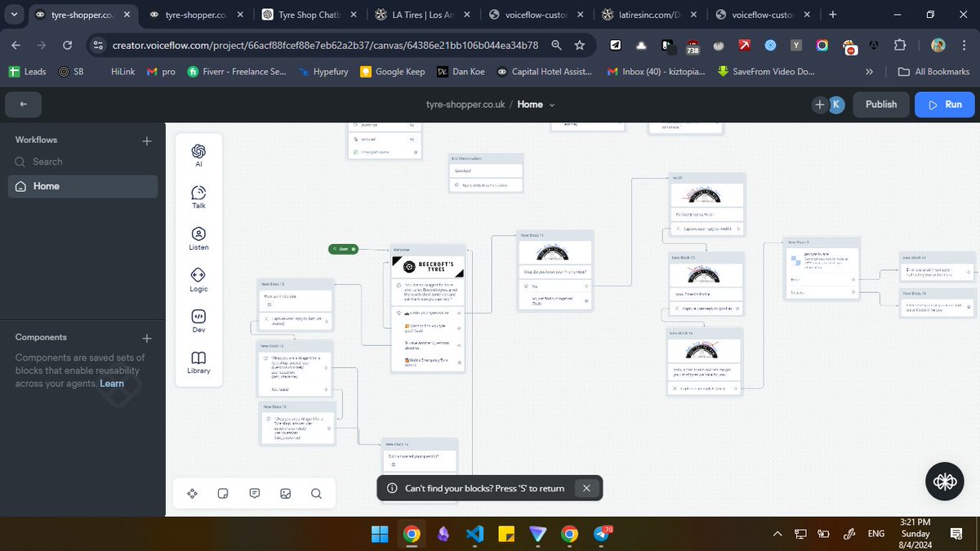This screenshot has height=551, width=980.
Task: Click the tyre-shopper.co.uk project name in header
Action: pyautogui.click(x=465, y=104)
